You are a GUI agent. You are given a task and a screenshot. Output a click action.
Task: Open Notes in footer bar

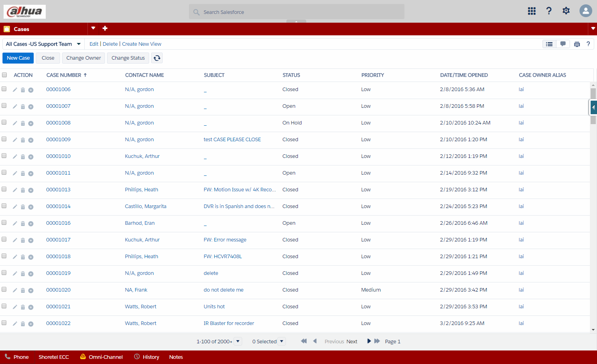pyautogui.click(x=176, y=357)
